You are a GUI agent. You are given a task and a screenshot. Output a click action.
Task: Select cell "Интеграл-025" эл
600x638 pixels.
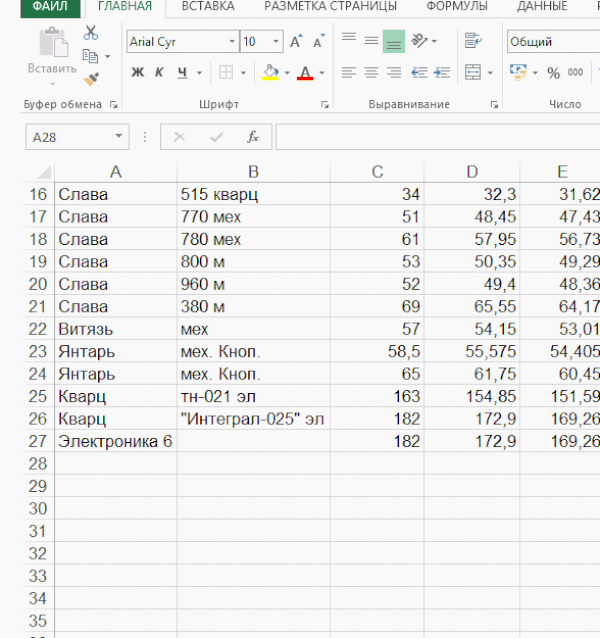click(253, 419)
